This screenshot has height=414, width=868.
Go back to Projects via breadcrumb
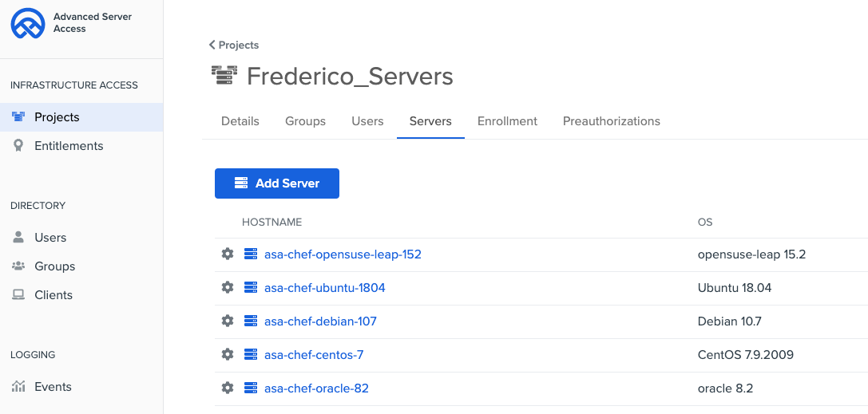pyautogui.click(x=234, y=45)
